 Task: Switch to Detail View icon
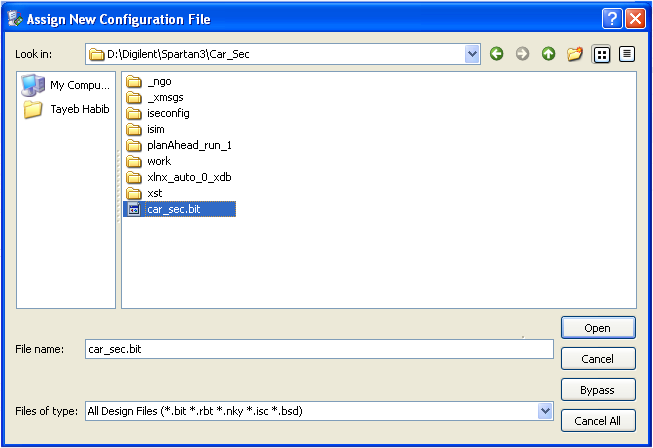(x=627, y=54)
